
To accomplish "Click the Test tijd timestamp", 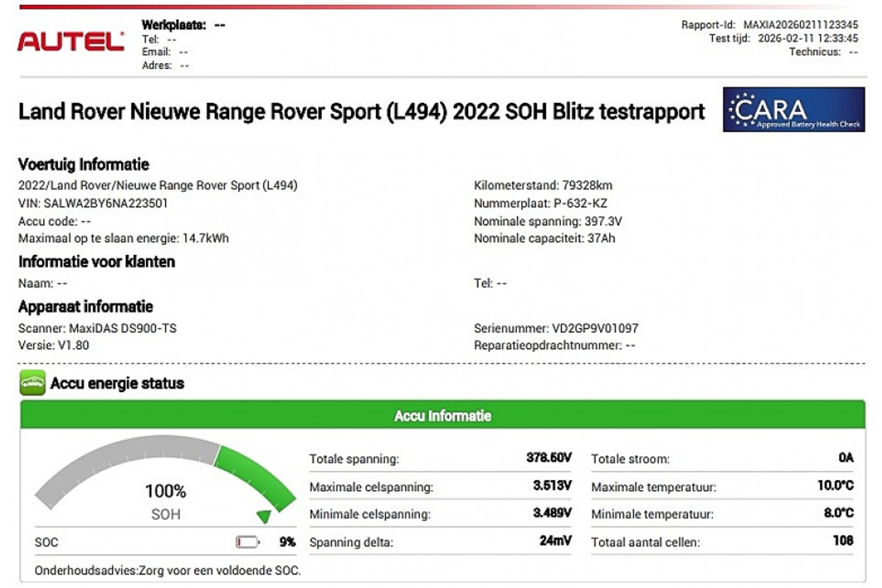I will click(808, 38).
